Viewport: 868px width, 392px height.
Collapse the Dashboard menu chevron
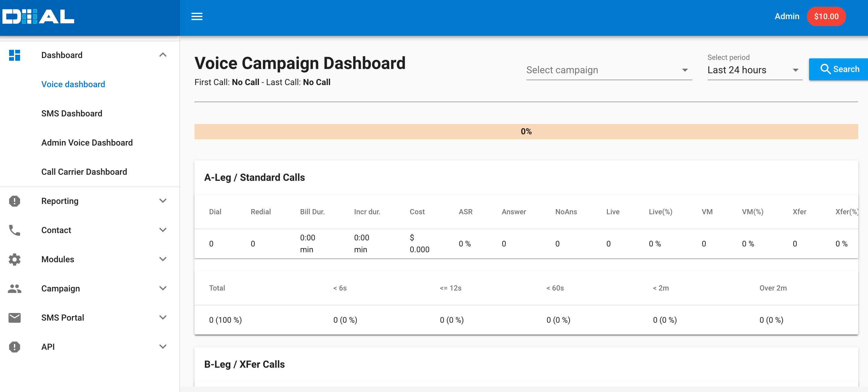[163, 55]
